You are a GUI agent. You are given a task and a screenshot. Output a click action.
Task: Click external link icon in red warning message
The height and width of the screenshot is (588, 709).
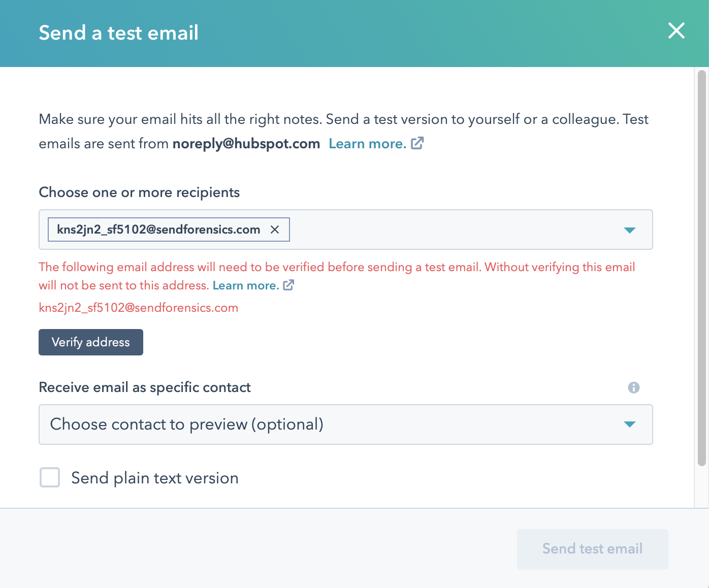click(x=288, y=285)
